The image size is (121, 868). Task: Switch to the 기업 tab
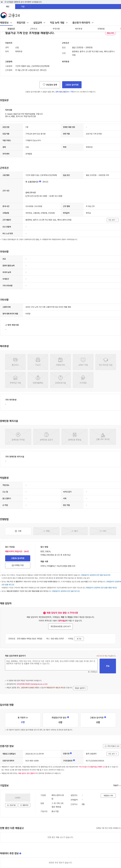[x=23, y=6]
